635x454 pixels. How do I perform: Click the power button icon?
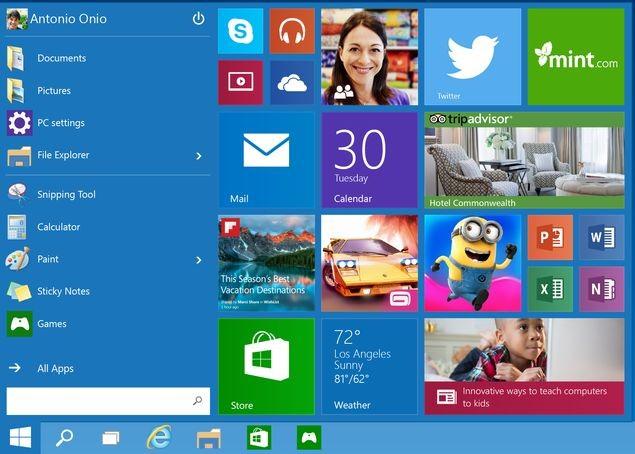click(x=198, y=19)
